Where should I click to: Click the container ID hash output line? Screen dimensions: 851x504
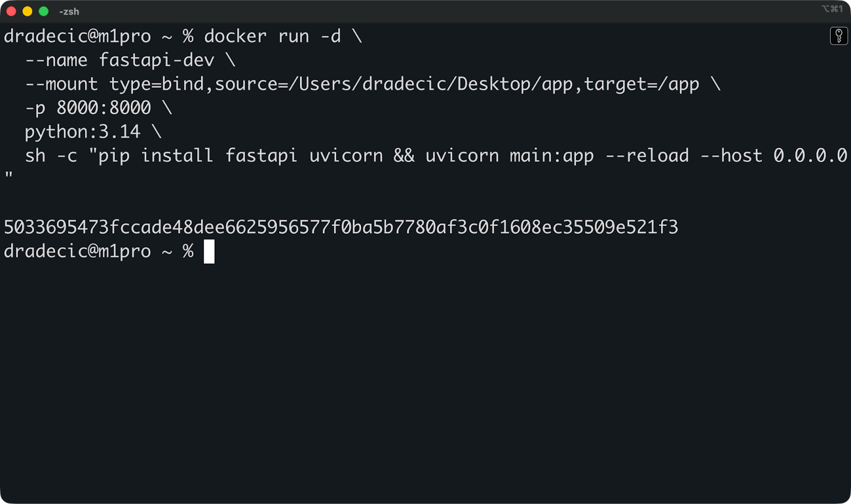tap(340, 226)
